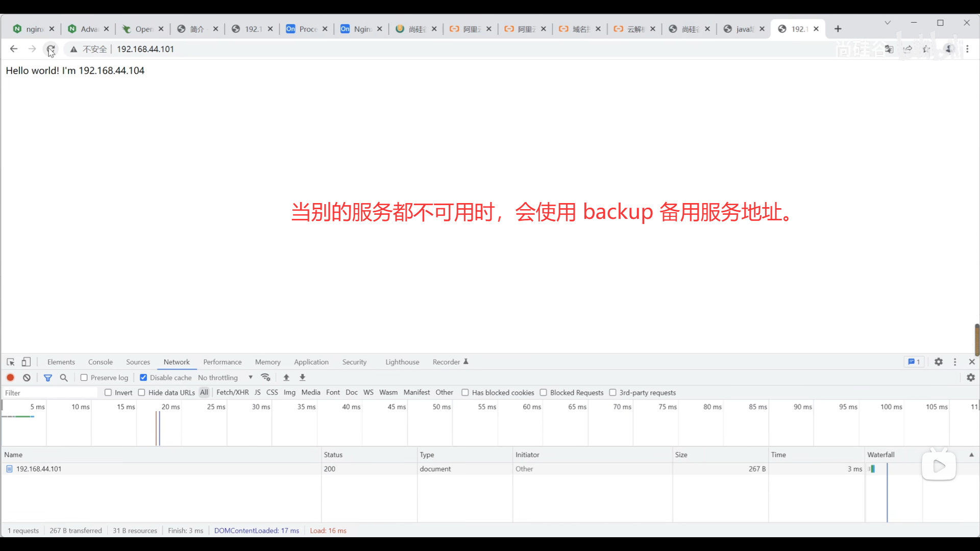Open the tab search chevron dropdown
This screenshot has width=980, height=551.
coord(888,23)
